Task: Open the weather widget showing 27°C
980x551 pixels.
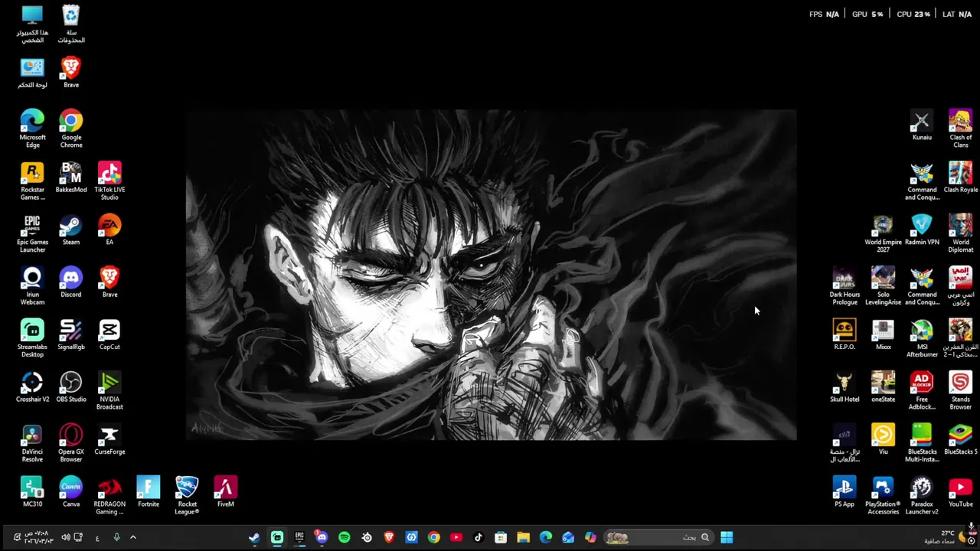Action: [947, 537]
